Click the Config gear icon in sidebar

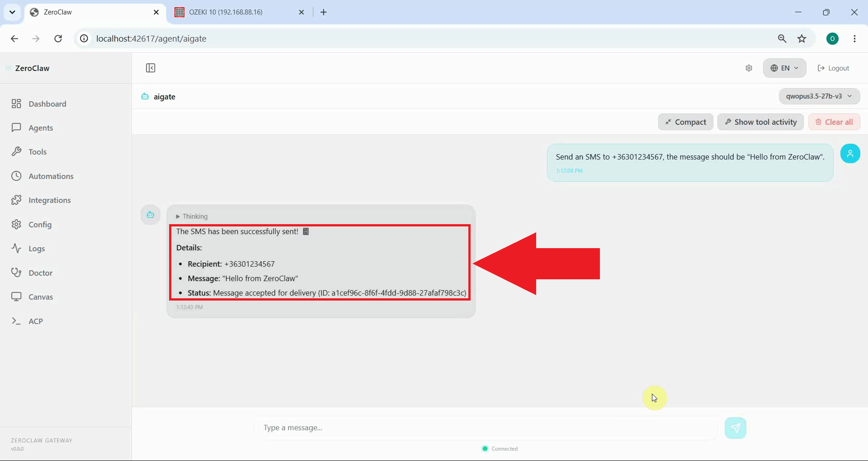click(x=16, y=224)
